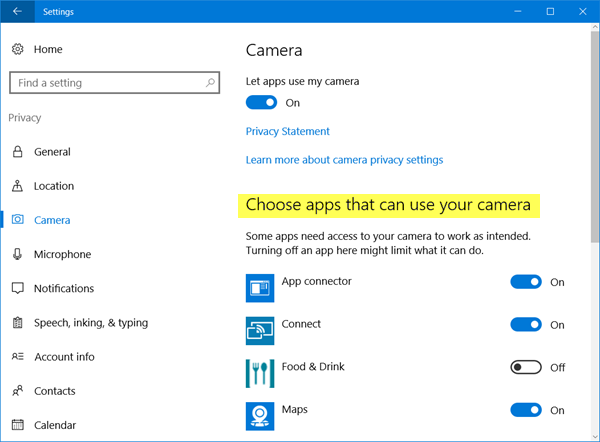The image size is (600, 442).
Task: Disable camera access for App connector
Action: [x=526, y=283]
